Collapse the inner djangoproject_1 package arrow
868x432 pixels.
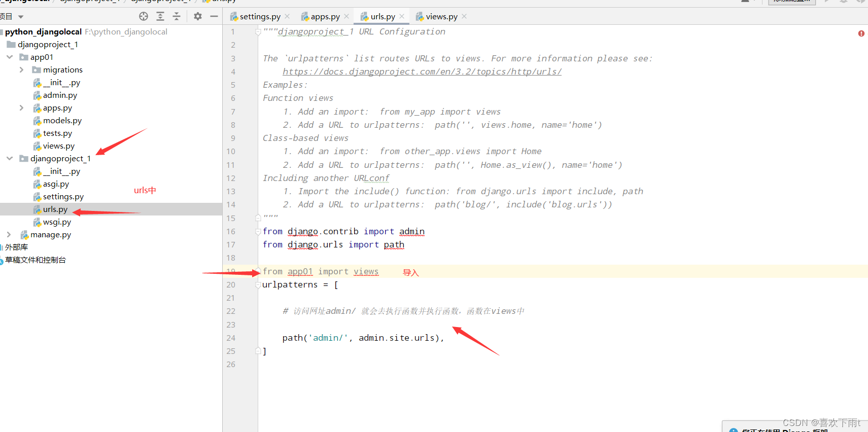pyautogui.click(x=10, y=158)
